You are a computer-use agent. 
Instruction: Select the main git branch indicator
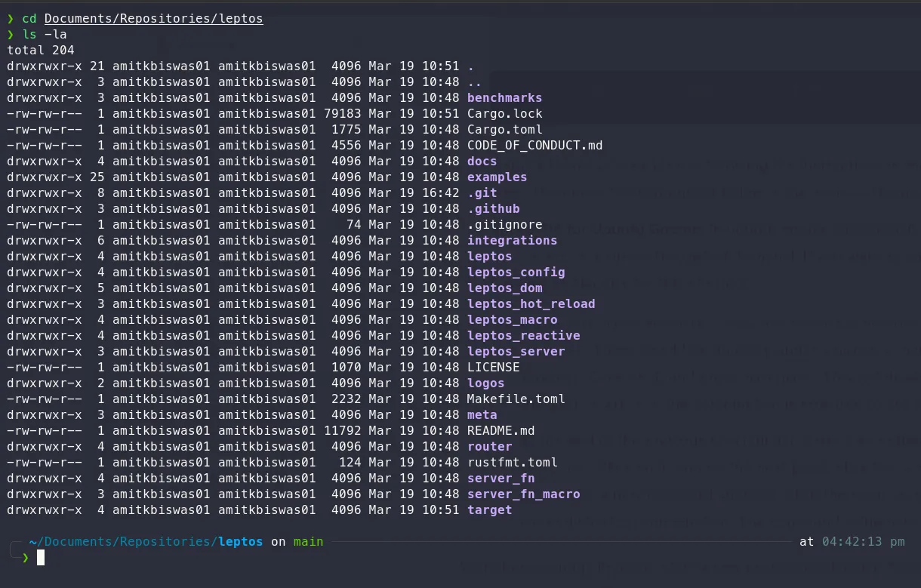point(308,541)
